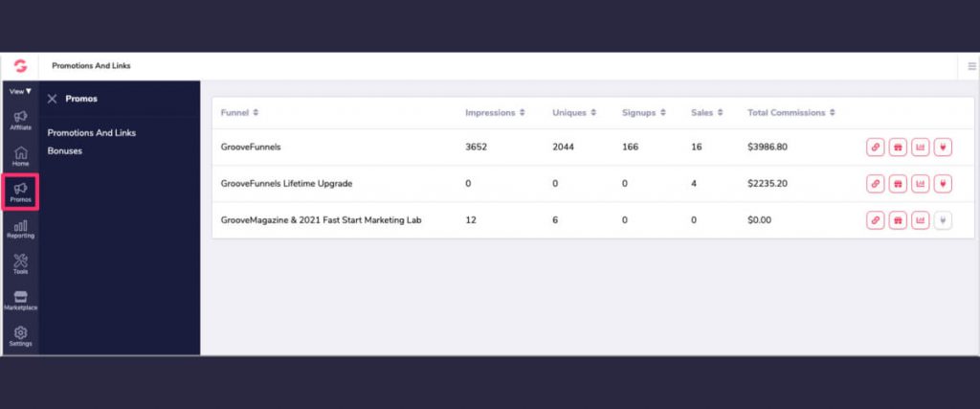Click link icon for GrooveFunnels row

[875, 148]
